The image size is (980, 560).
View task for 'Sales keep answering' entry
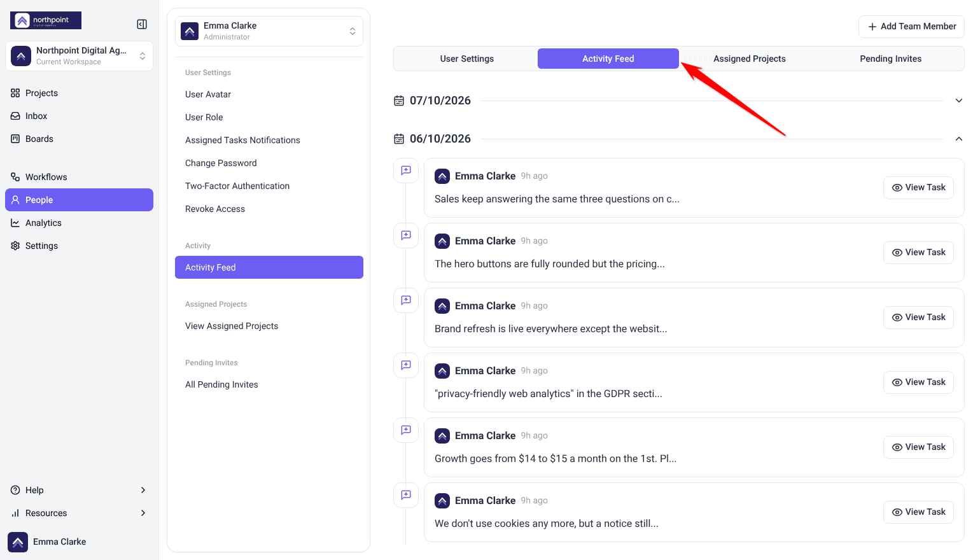(x=918, y=188)
